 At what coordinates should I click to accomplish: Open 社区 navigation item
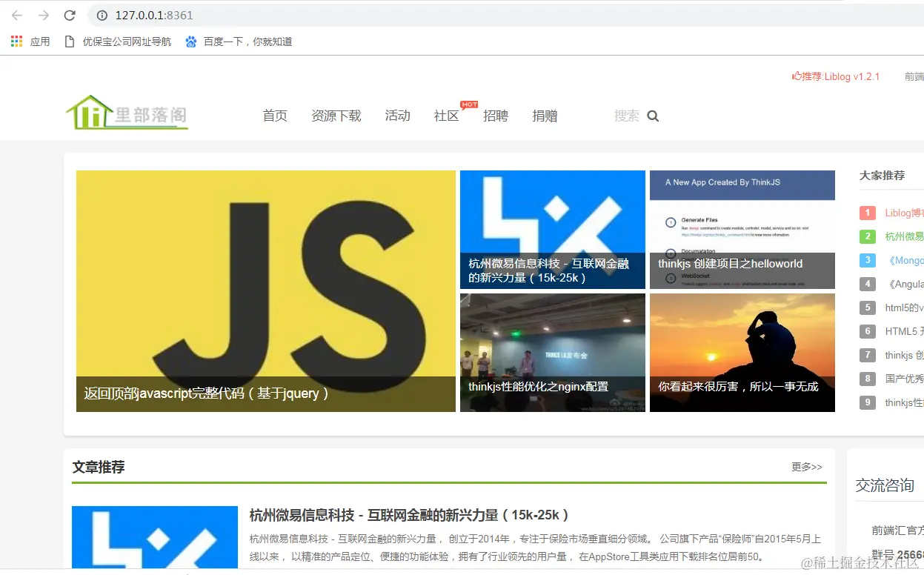coord(447,116)
